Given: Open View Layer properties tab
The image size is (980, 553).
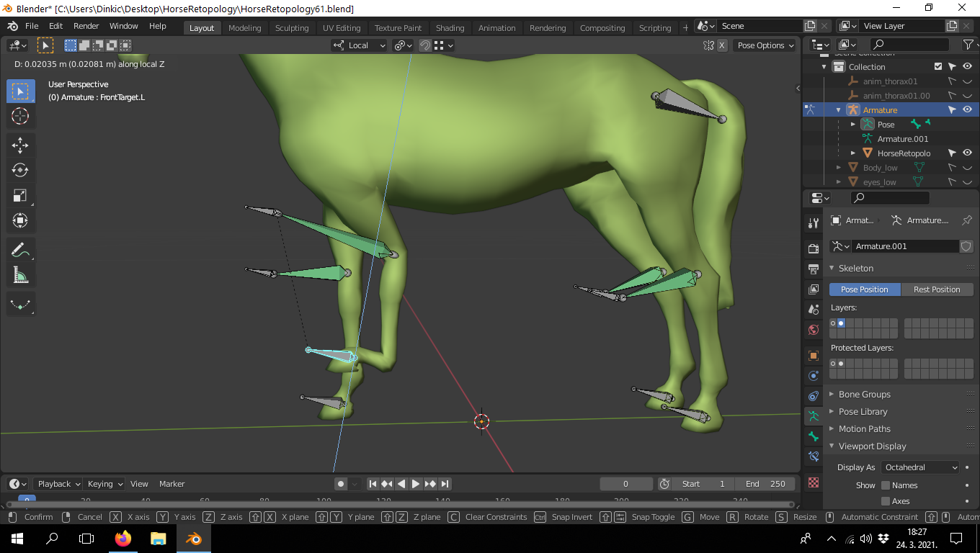Looking at the screenshot, I should point(814,289).
